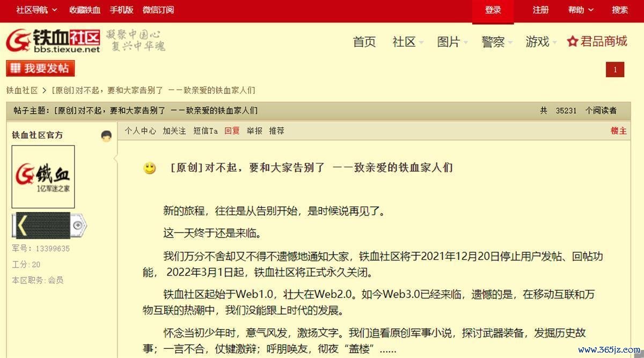Click the smiley emoticon before the post title
Viewport: 644px width, 358px height.
[x=150, y=168]
